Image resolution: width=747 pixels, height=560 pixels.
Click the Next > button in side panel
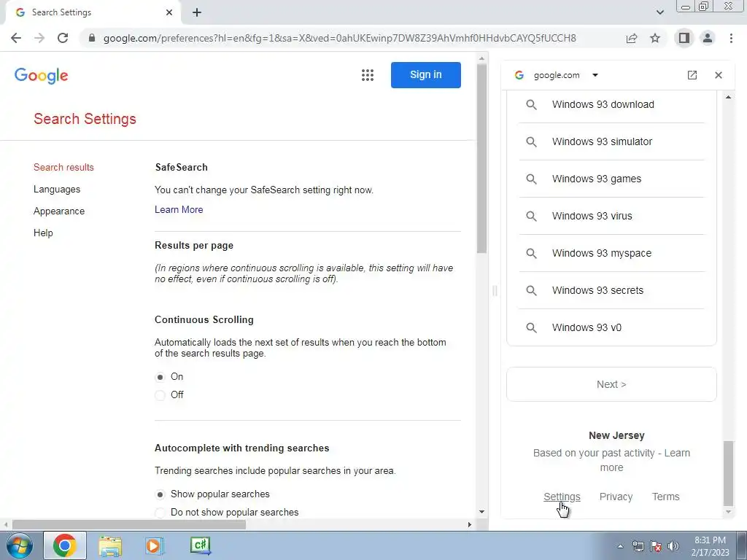tap(611, 384)
